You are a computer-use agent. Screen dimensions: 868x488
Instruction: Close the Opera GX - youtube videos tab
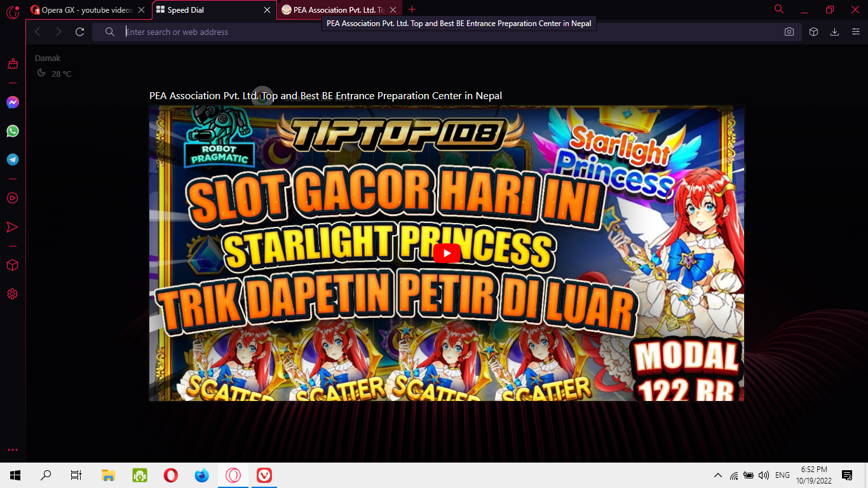click(x=141, y=10)
